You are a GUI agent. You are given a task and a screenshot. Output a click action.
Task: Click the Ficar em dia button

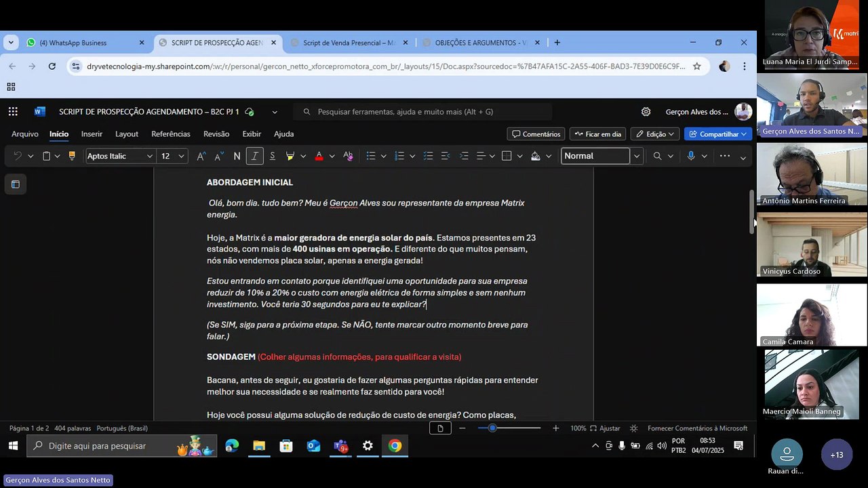pos(597,134)
